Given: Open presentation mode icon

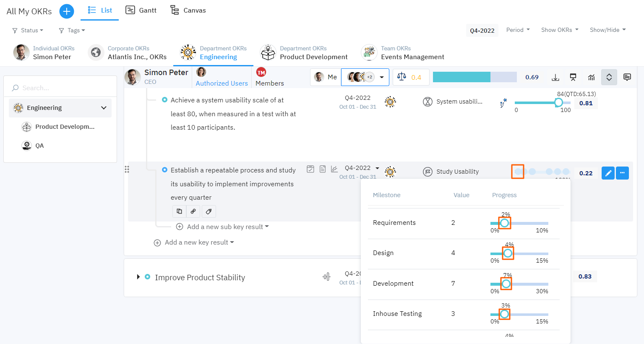Looking at the screenshot, I should pos(573,77).
